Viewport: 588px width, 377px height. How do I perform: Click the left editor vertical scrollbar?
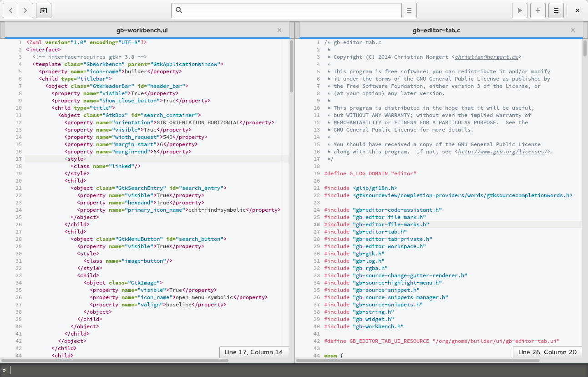(x=291, y=66)
